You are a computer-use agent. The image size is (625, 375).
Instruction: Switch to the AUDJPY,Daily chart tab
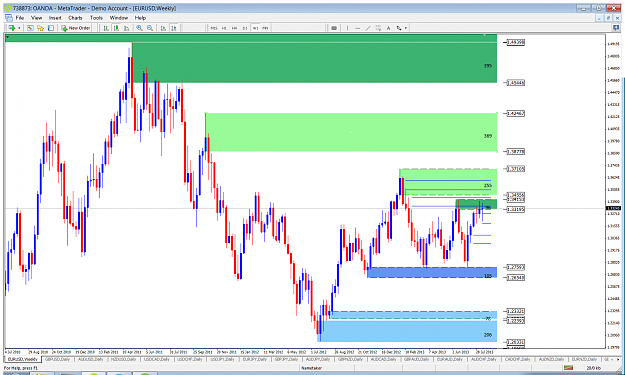click(x=317, y=359)
